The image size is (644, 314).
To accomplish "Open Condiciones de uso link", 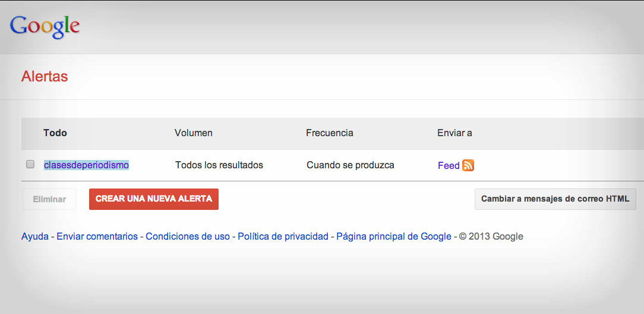I will [x=188, y=236].
